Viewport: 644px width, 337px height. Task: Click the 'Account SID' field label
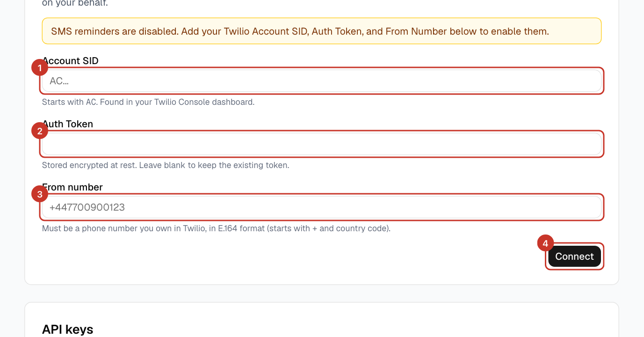[70, 61]
